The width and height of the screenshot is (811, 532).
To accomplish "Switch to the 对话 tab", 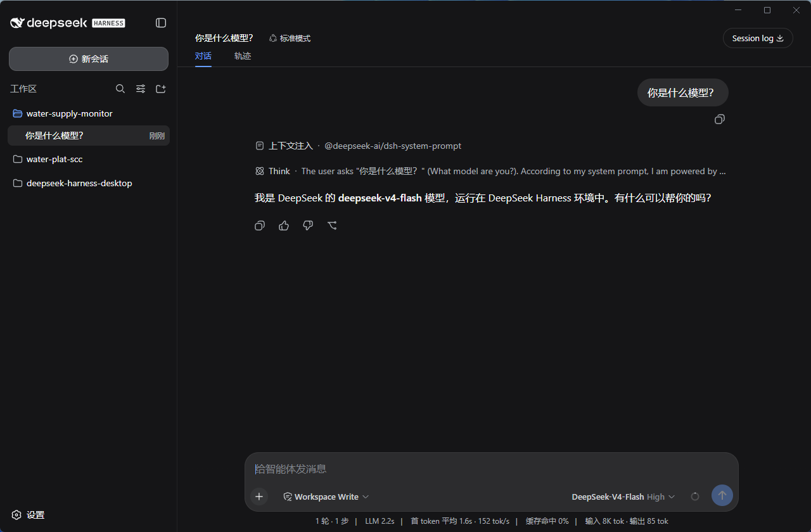I will click(x=203, y=56).
